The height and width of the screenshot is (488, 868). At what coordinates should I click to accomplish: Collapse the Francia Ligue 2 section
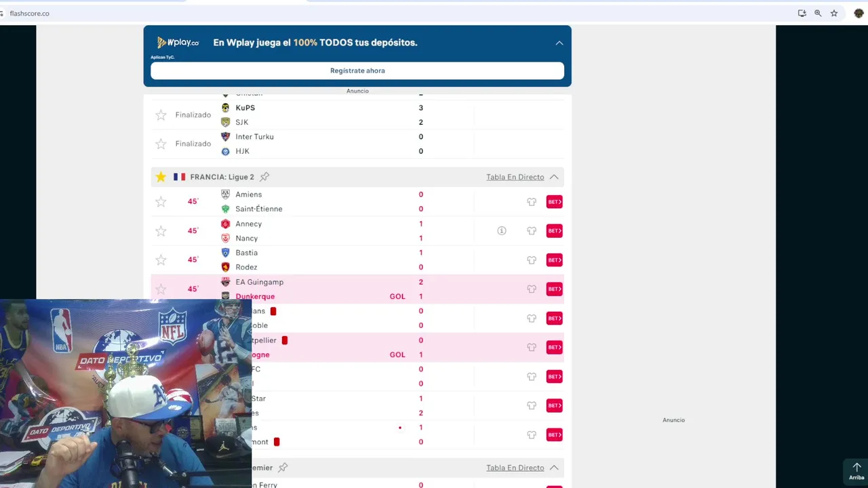pos(554,177)
